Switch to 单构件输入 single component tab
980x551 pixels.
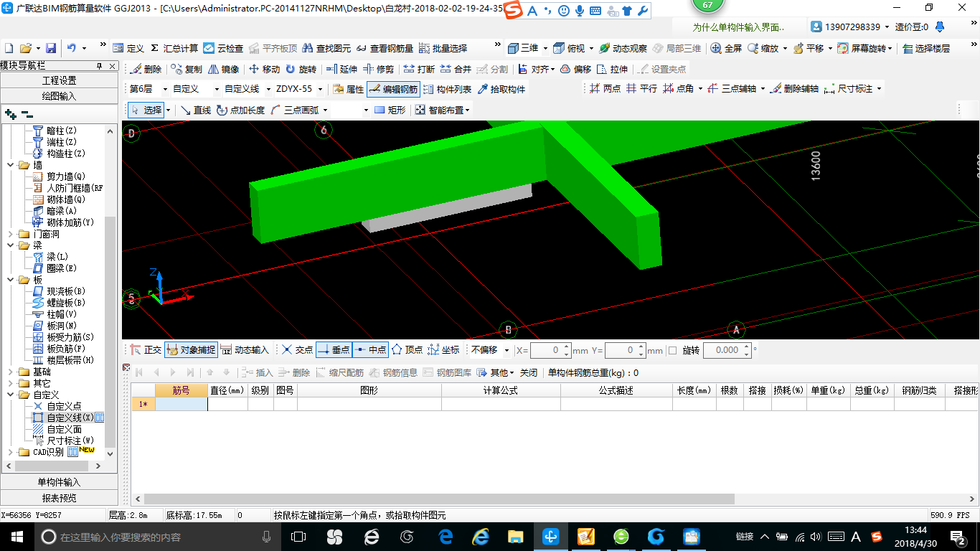[x=59, y=482]
